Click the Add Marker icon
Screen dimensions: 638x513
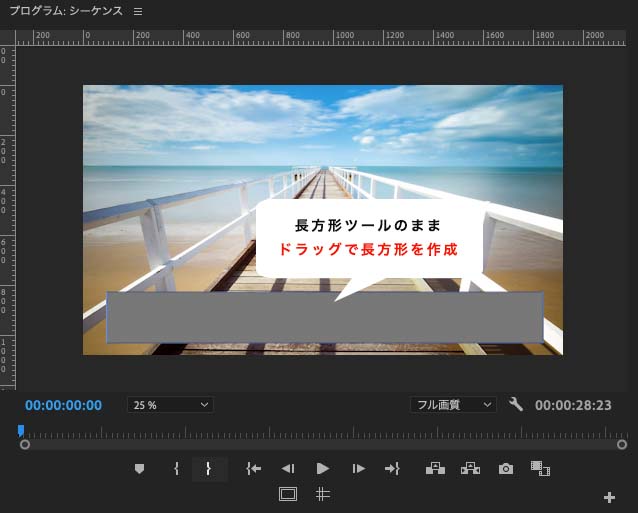click(140, 468)
